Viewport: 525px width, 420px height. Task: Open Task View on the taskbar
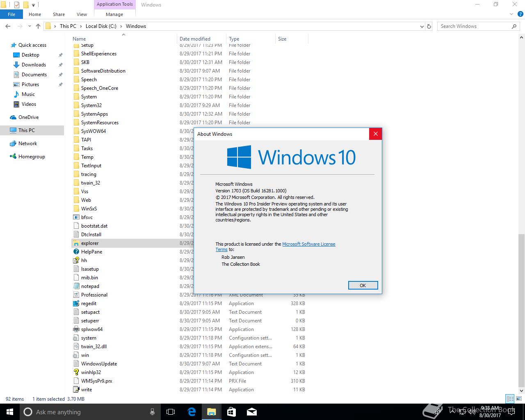pos(171,412)
